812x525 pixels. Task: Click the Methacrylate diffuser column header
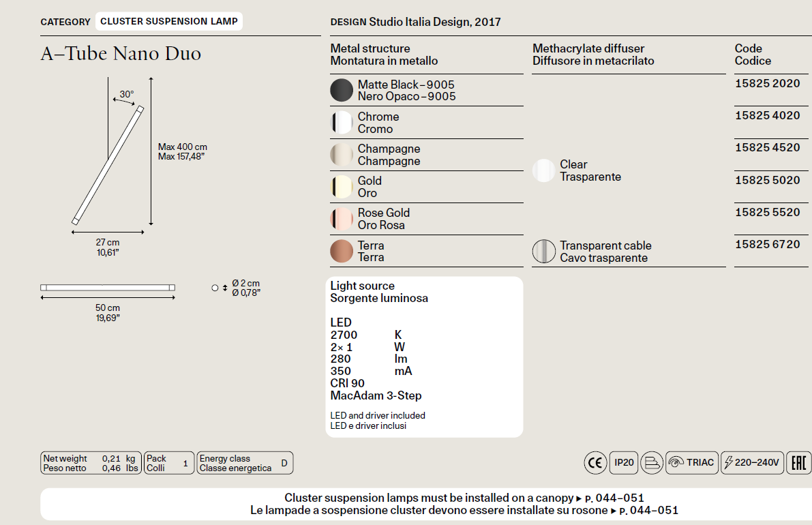593,55
